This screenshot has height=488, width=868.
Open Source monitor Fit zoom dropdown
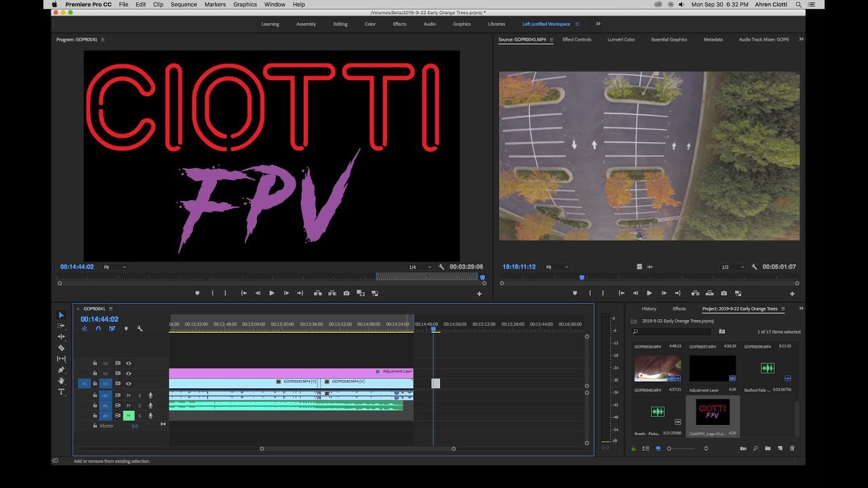point(557,267)
